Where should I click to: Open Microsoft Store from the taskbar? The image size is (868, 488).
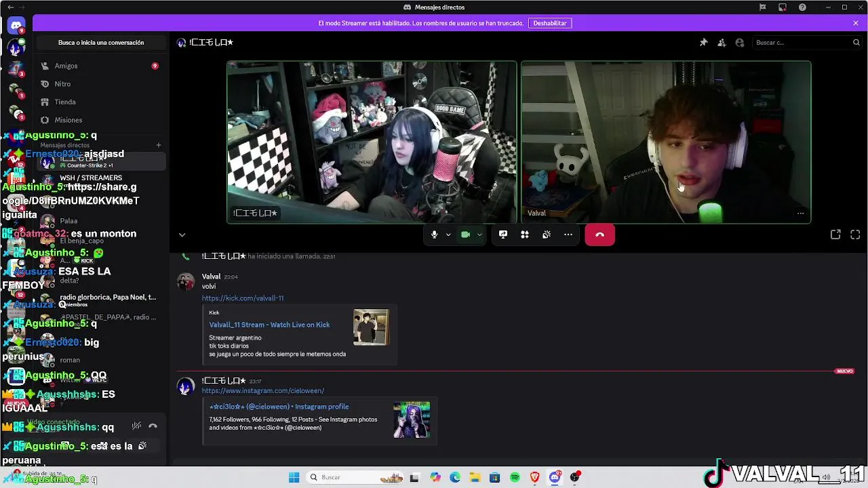(494, 477)
